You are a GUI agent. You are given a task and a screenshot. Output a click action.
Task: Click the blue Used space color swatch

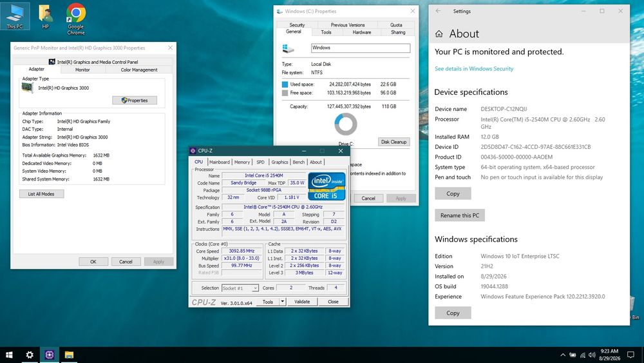point(285,84)
